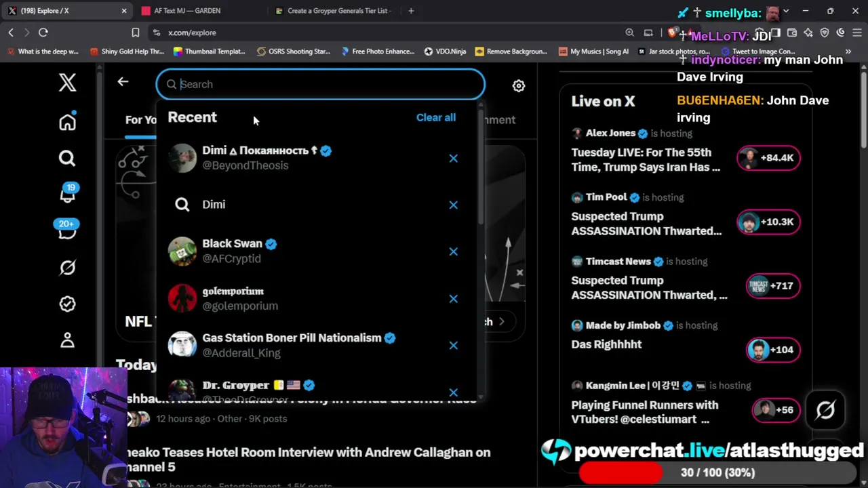Go back in the browser

(x=11, y=33)
